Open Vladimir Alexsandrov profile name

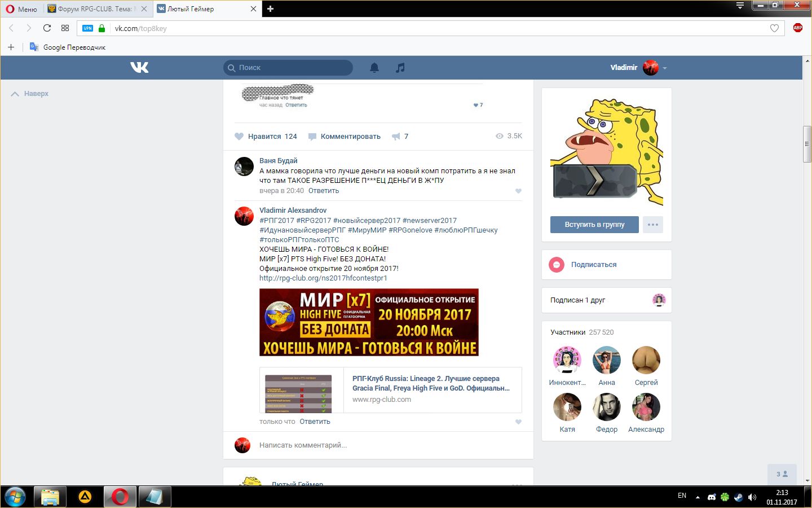coord(293,211)
